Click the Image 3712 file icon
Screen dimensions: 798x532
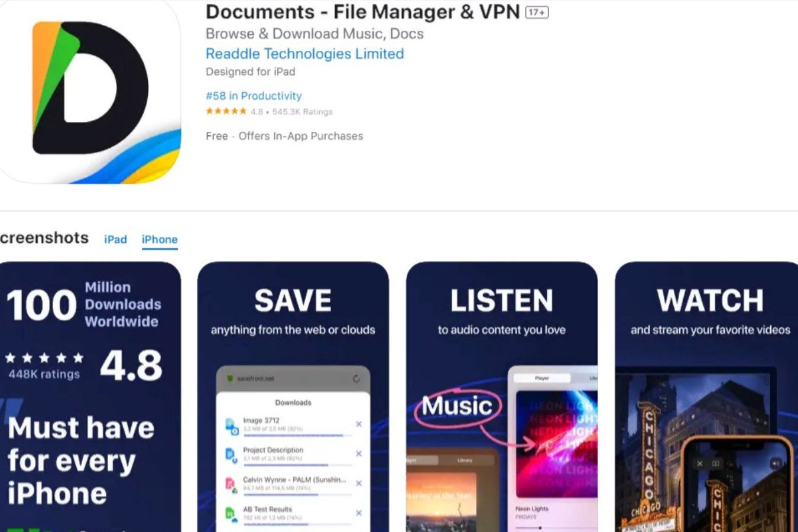click(x=231, y=426)
